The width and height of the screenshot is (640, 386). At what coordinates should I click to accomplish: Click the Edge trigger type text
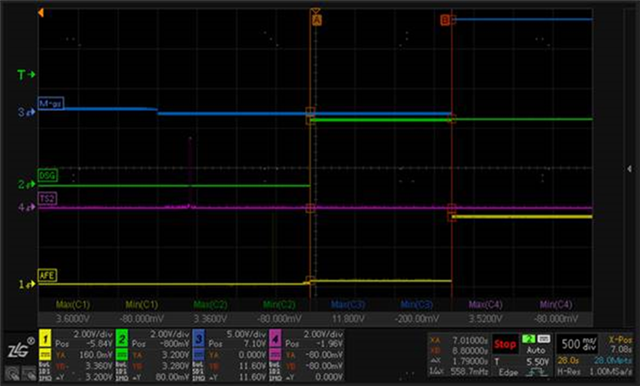click(508, 372)
